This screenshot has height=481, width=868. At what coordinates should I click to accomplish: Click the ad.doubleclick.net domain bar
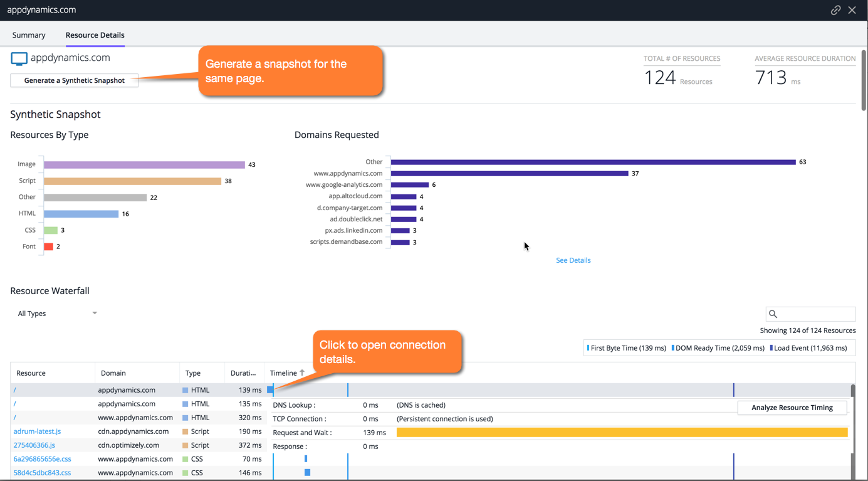(404, 219)
